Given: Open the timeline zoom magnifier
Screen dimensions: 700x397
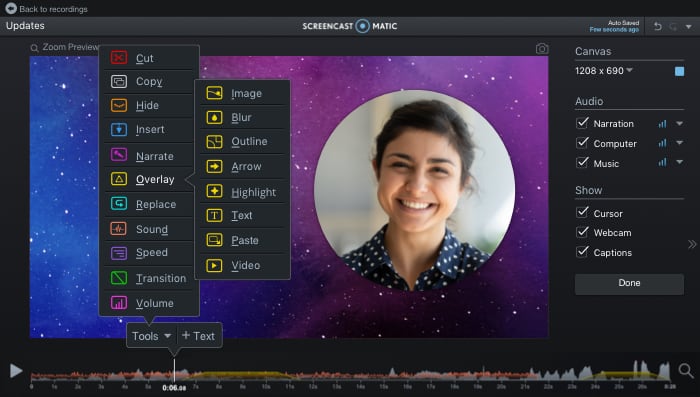Looking at the screenshot, I should point(686,370).
